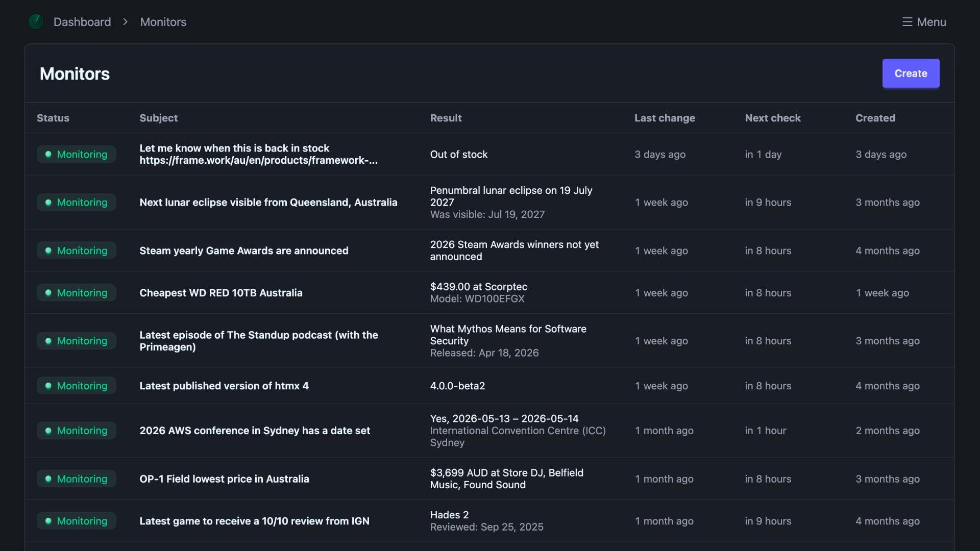
Task: Click Monitoring badge for OP-1 Field row
Action: click(77, 479)
